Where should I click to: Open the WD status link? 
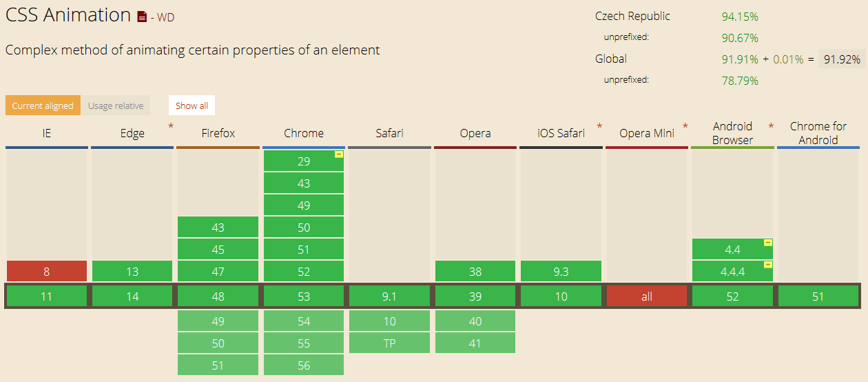[165, 18]
